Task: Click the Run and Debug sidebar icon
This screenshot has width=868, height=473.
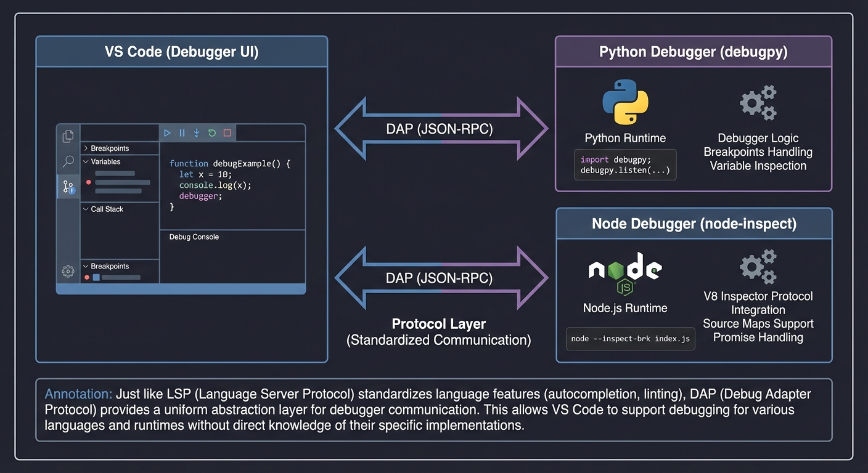Action: 68,187
